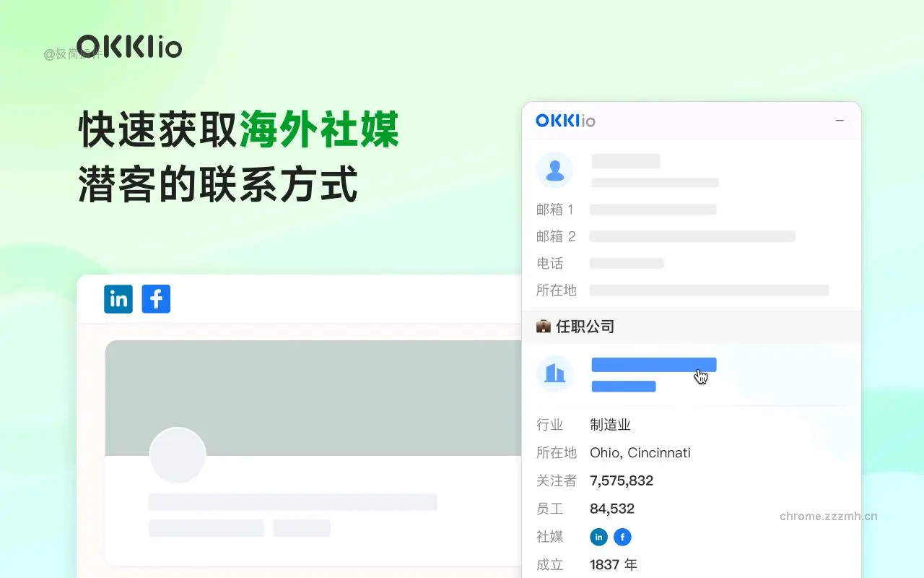Click the 成立 year 1837
Image resolution: width=924 pixels, height=578 pixels.
tap(613, 564)
